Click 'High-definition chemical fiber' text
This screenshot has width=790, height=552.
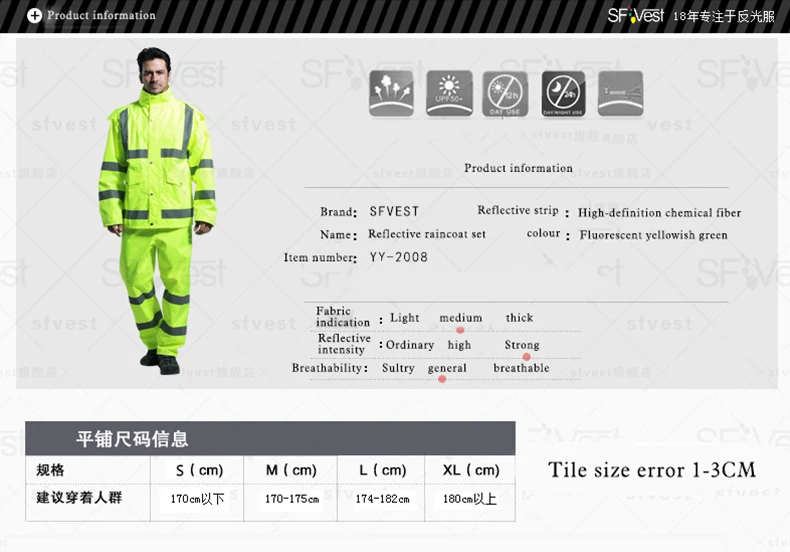[x=660, y=213]
